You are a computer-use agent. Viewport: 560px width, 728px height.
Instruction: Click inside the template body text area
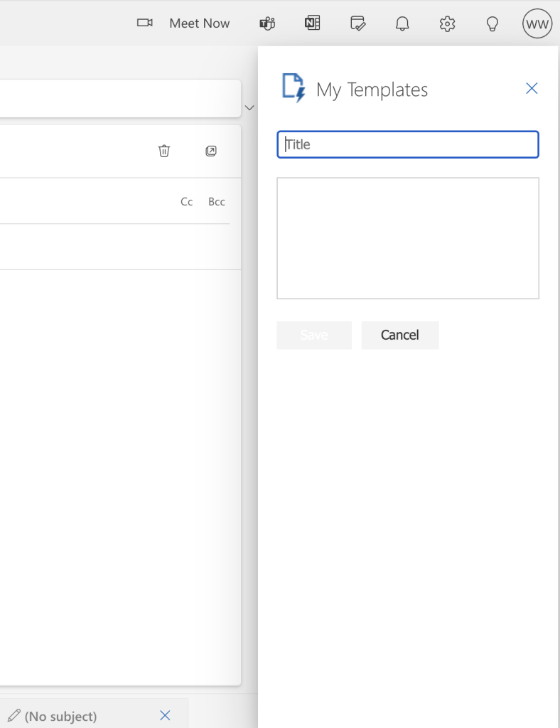pyautogui.click(x=408, y=238)
